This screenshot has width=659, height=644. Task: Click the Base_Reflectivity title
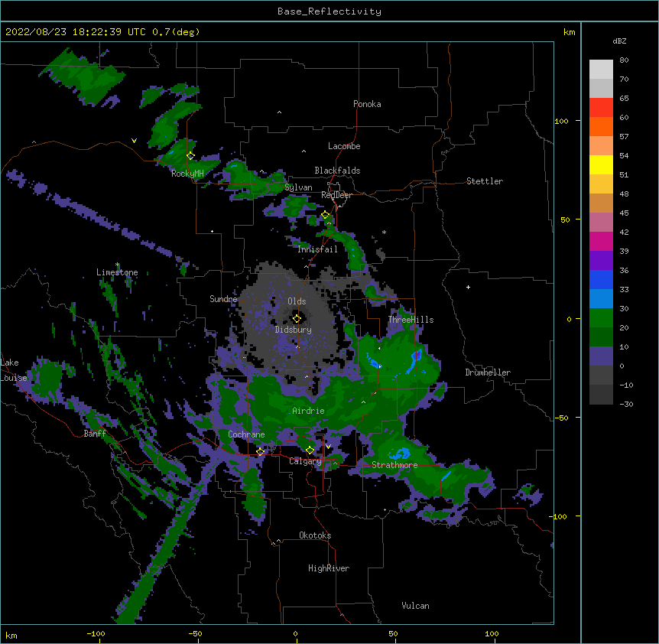(x=329, y=11)
